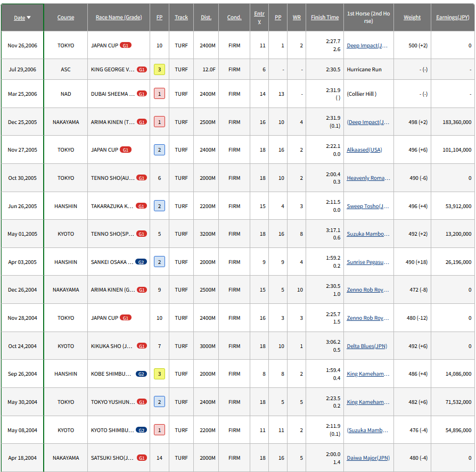Click red 1st-place badge in Dec 25,2005 row
Viewport: 476px width, 472px height.
pyautogui.click(x=159, y=122)
